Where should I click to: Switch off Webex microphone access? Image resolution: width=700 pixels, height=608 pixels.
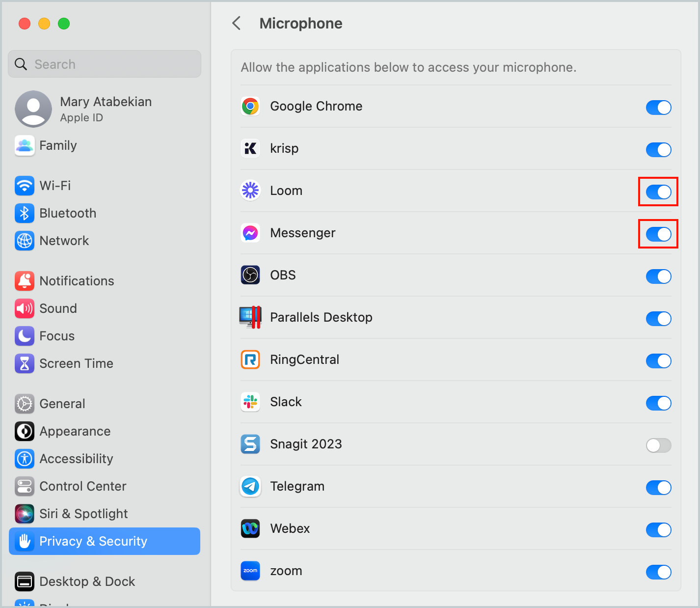pos(658,530)
